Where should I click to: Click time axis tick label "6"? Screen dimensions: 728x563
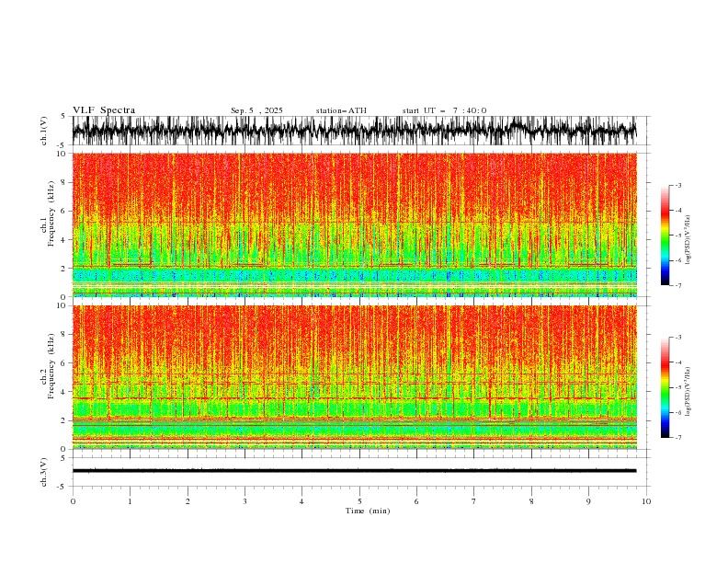coord(416,501)
